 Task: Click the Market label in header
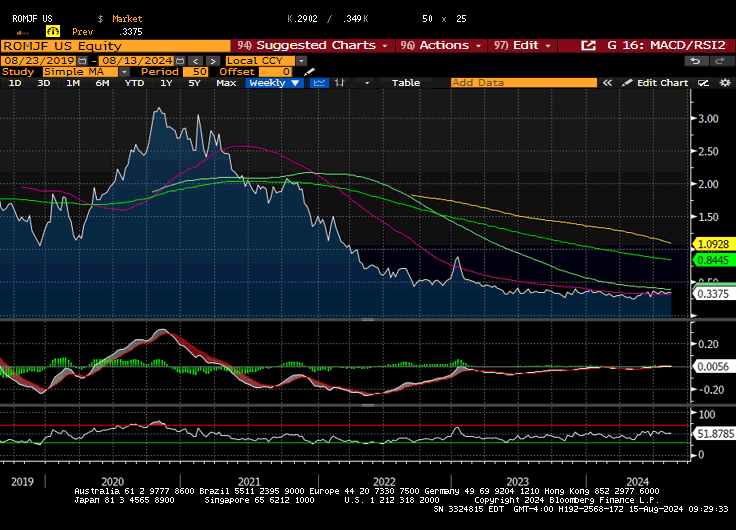click(x=127, y=19)
